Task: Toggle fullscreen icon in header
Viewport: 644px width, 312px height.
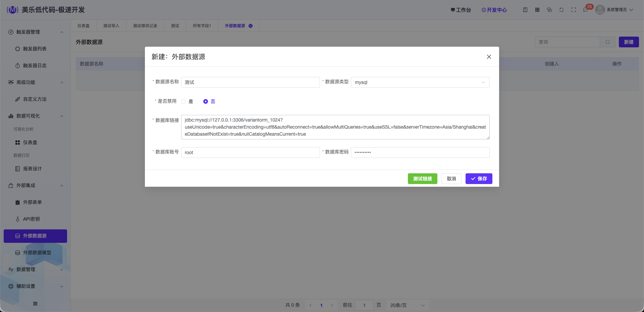Action: 574,10
